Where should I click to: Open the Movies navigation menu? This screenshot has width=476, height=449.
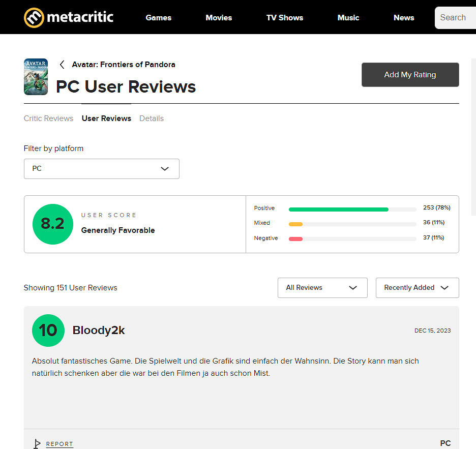coord(219,18)
